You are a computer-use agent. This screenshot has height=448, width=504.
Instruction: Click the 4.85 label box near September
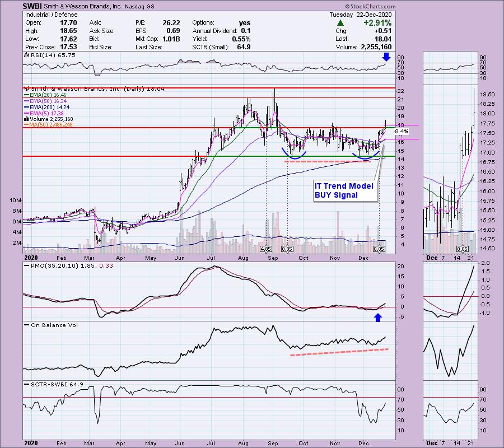pyautogui.click(x=266, y=249)
